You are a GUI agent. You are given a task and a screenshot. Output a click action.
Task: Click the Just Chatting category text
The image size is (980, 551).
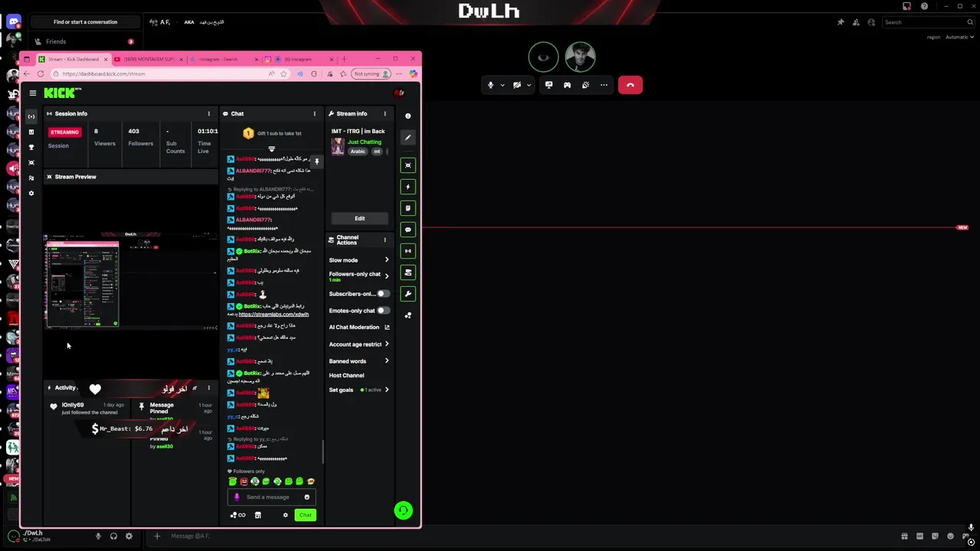click(x=364, y=142)
